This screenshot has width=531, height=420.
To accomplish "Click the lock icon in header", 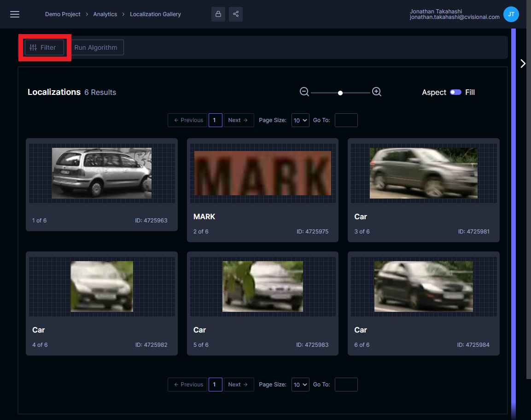I will (218, 14).
